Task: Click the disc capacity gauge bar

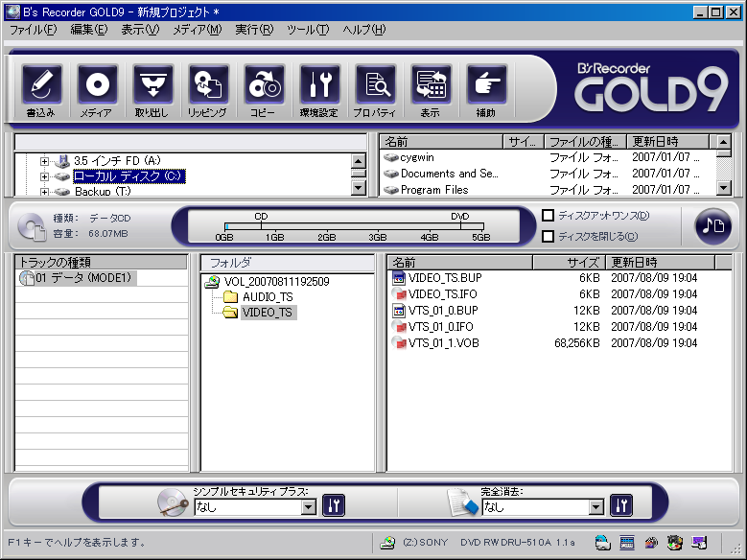Action: (354, 226)
